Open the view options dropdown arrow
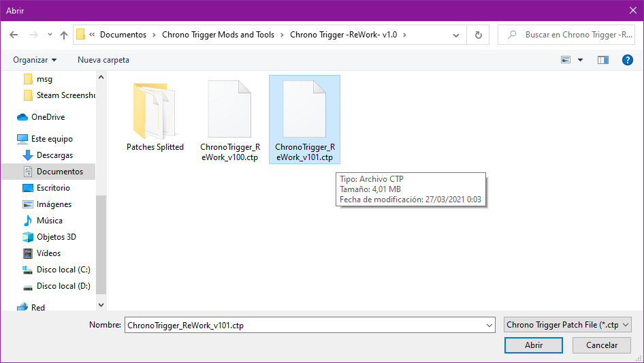 (x=580, y=60)
